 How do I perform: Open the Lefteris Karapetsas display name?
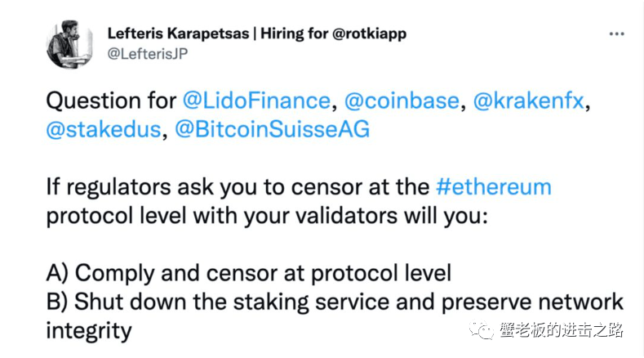(178, 34)
